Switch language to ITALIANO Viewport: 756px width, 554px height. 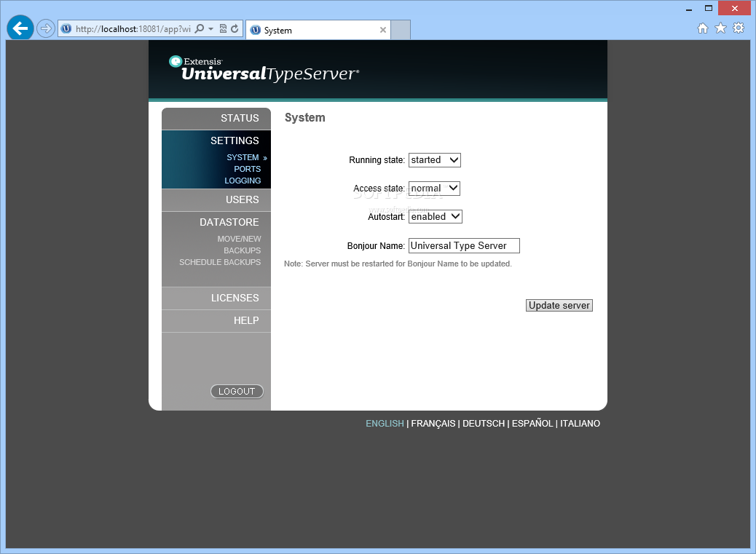[580, 424]
